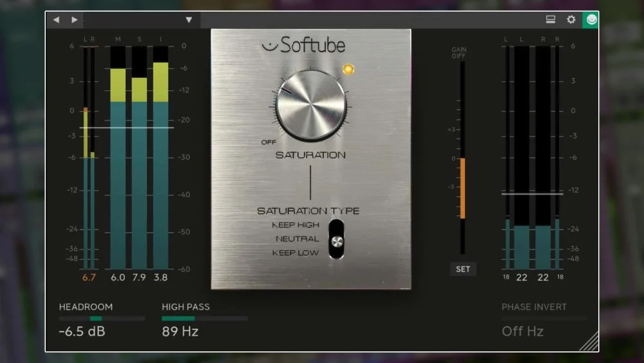Click the yellow saturation indicator LED
Screen dimensions: 644x363
(x=348, y=69)
